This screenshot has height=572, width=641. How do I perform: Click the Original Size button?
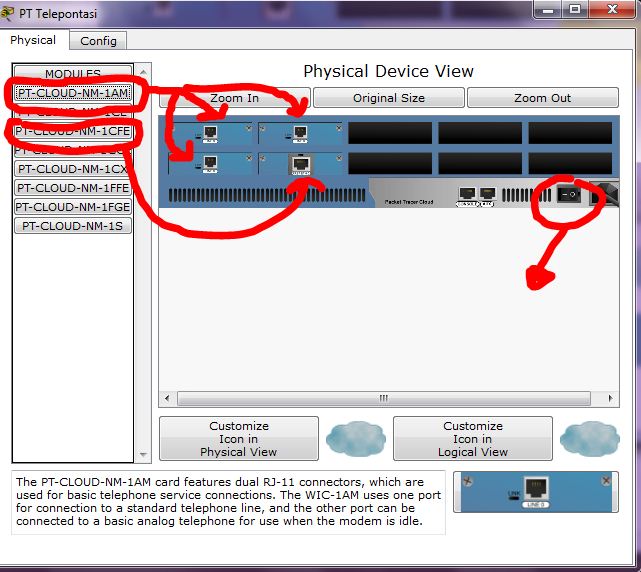[x=389, y=98]
